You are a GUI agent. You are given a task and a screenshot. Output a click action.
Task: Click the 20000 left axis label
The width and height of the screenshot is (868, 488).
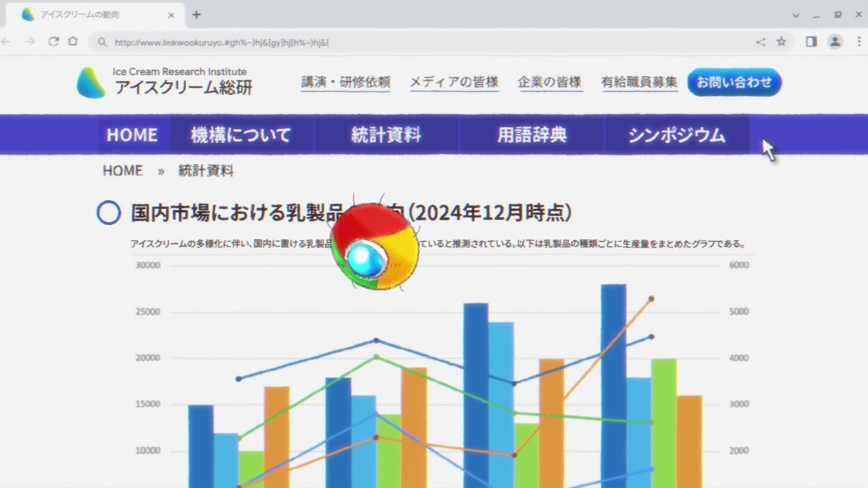click(x=148, y=358)
